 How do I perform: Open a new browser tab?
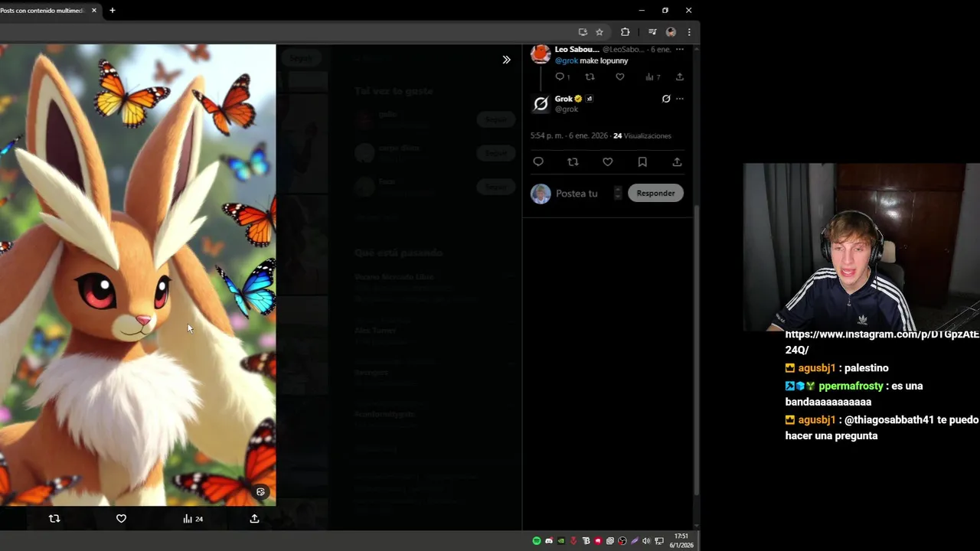coord(112,10)
